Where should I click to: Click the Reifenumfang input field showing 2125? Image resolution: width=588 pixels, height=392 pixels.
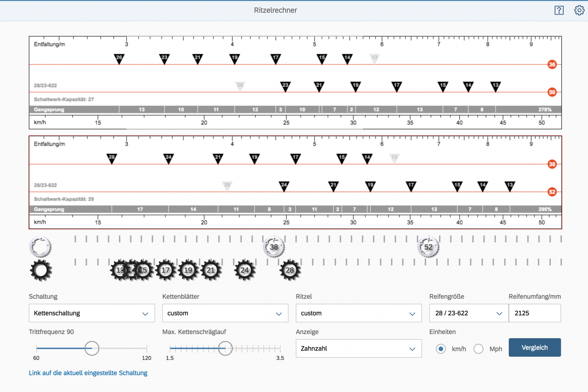tap(534, 313)
